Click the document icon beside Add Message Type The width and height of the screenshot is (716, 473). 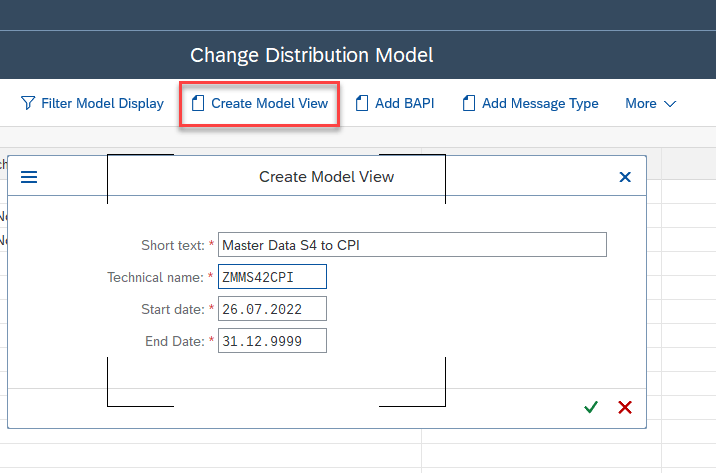click(x=469, y=104)
